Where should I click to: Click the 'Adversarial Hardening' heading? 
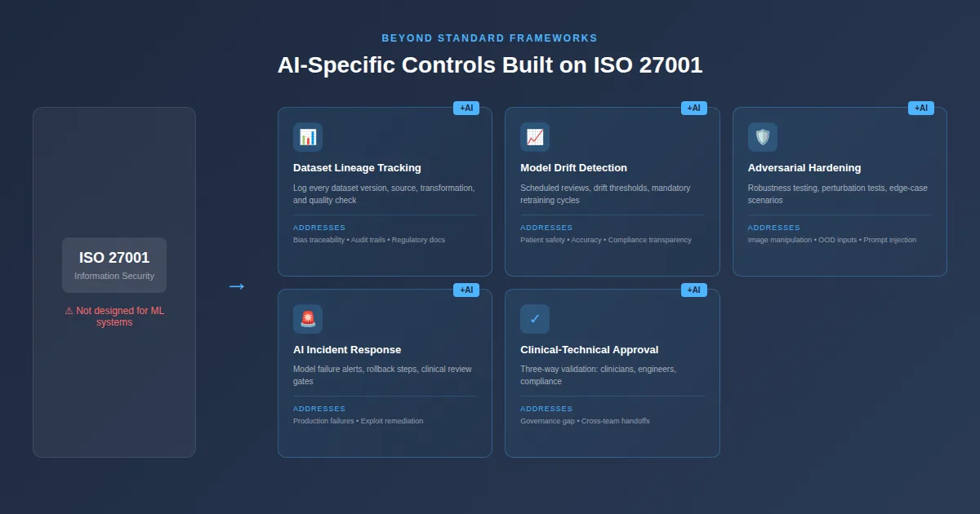coord(804,168)
